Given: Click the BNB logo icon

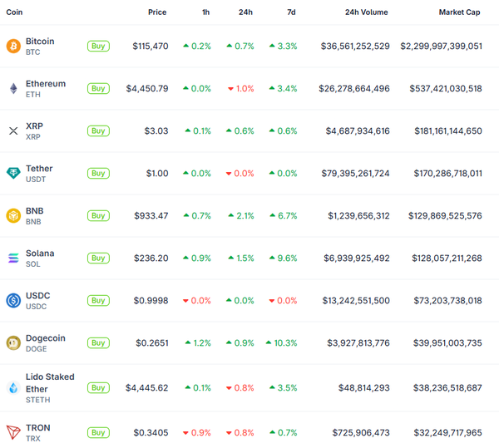Looking at the screenshot, I should point(13,215).
